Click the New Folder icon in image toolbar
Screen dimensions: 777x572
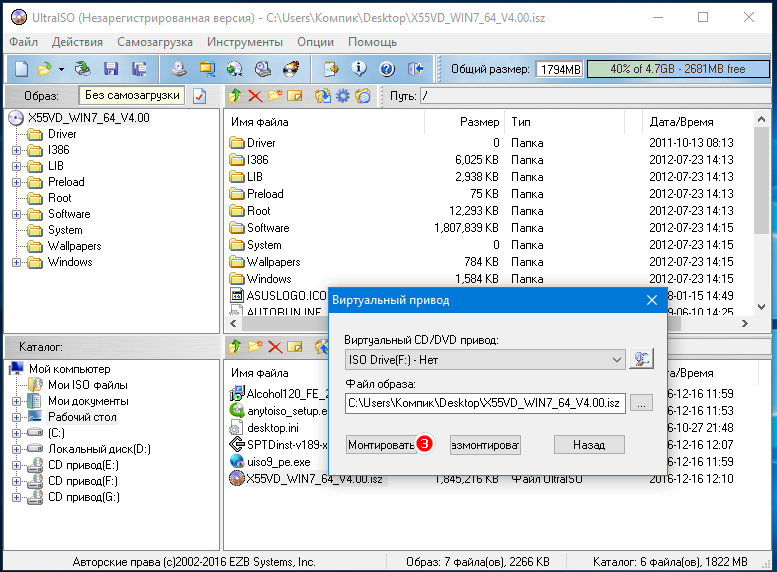(275, 96)
